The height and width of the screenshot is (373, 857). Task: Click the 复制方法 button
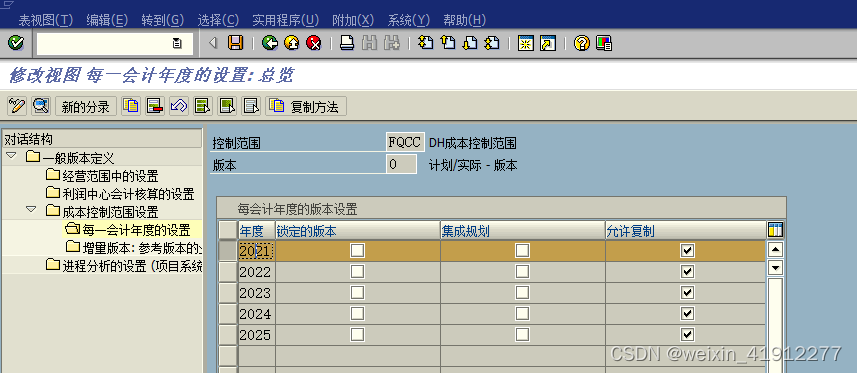point(306,106)
